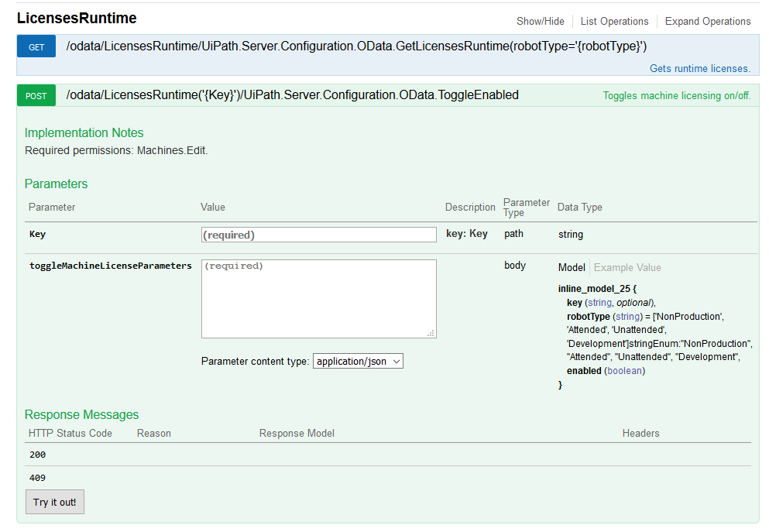The width and height of the screenshot is (769, 532).
Task: Click the 'toggleMachineLicenseParameters' parameter name
Action: pos(110,266)
